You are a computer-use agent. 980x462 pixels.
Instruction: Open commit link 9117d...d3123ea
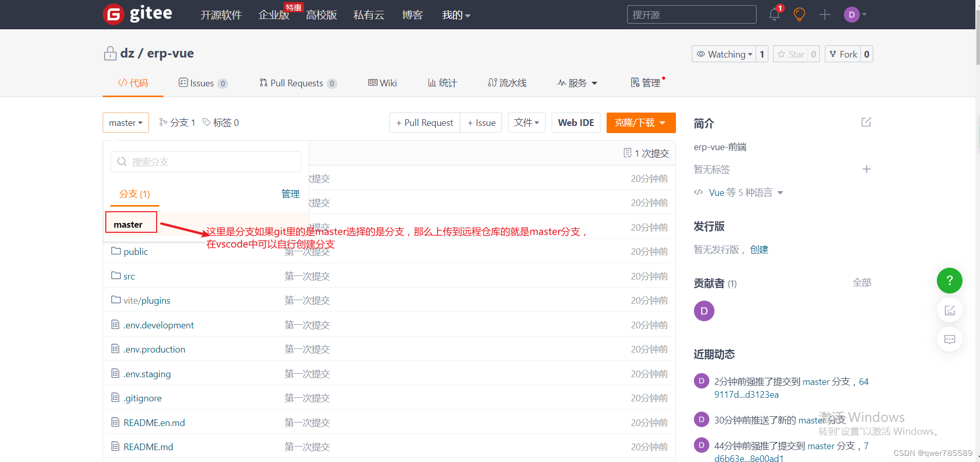(x=746, y=394)
